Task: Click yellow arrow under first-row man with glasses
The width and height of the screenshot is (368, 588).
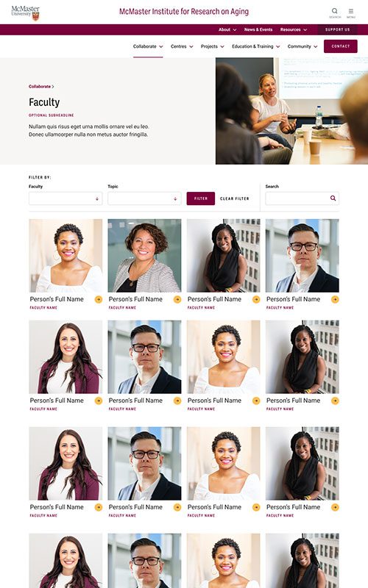Action: (335, 299)
